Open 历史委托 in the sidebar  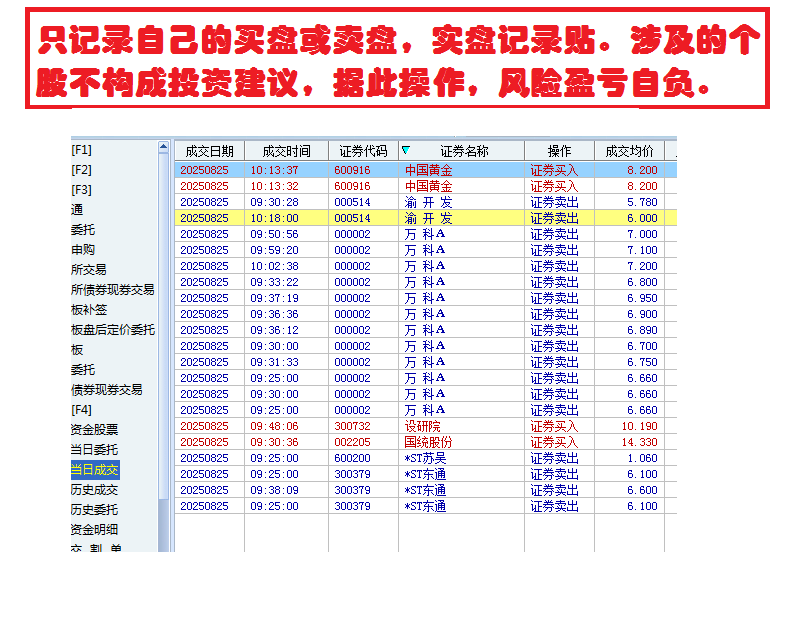95,510
